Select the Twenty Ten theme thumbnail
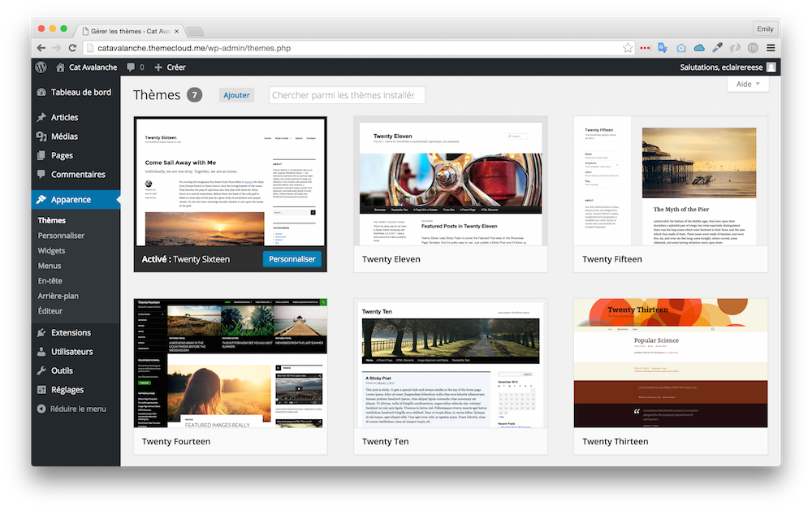This screenshot has width=812, height=511. click(x=451, y=363)
